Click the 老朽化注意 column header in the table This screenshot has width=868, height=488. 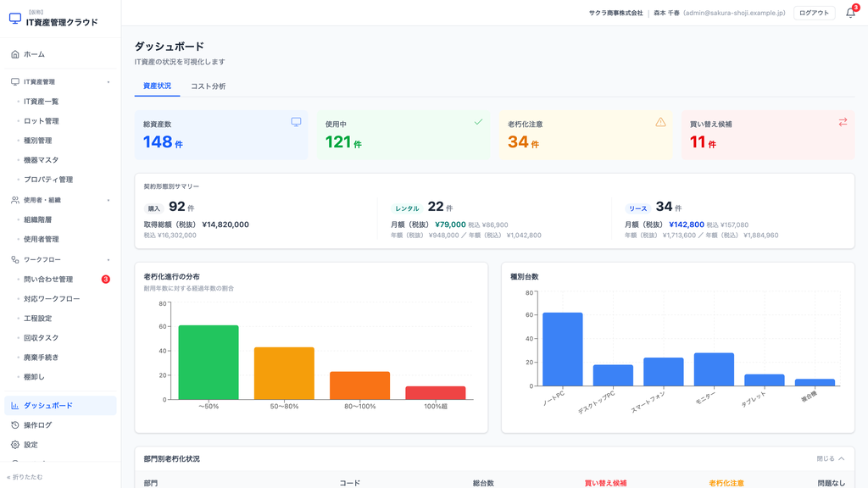(x=726, y=483)
